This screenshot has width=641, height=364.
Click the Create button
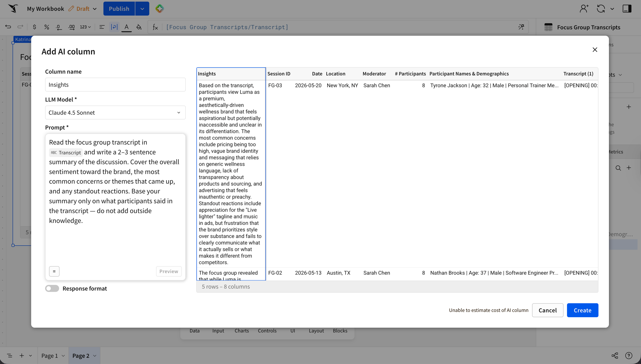point(582,310)
